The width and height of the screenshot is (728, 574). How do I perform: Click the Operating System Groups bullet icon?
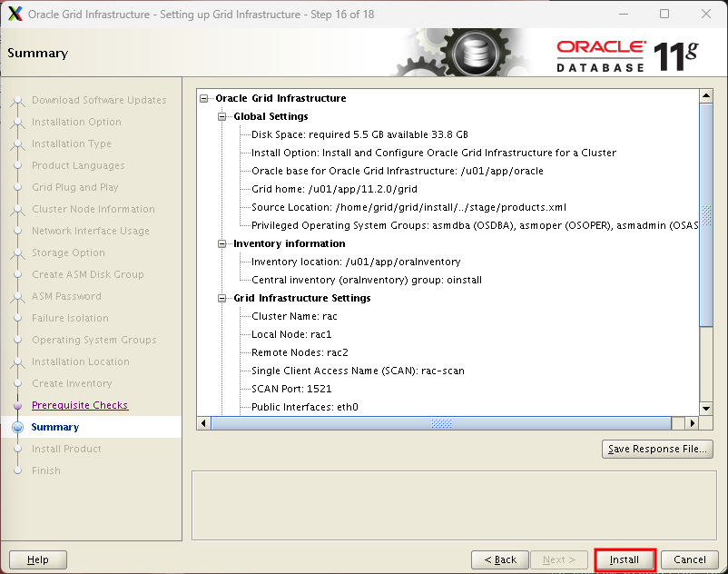point(17,340)
